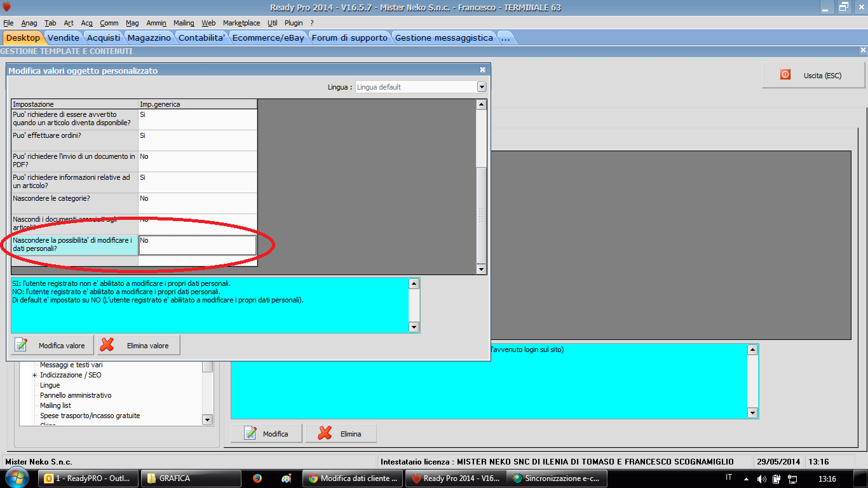This screenshot has height=488, width=868.
Task: Open the Sincronizzazione e-c... taskbar item
Action: [x=558, y=478]
